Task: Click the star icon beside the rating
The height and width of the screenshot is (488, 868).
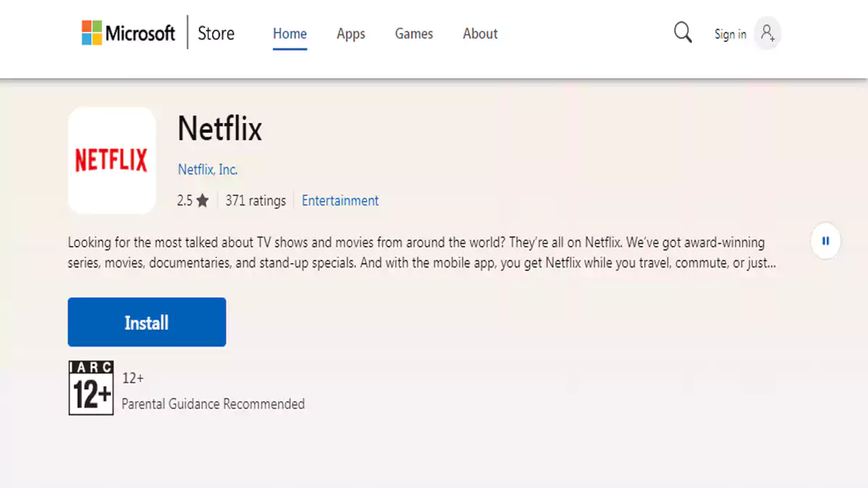Action: (202, 200)
